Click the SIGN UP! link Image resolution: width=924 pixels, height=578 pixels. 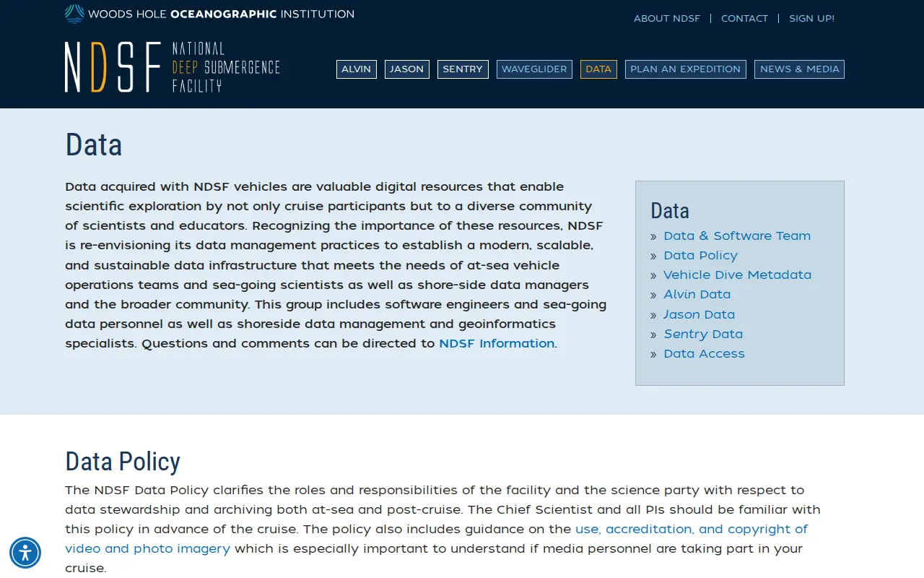tap(811, 18)
